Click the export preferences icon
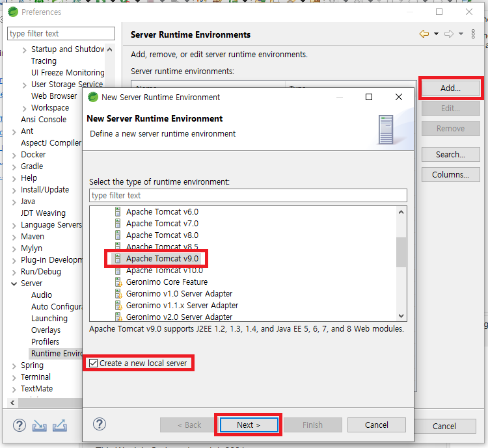Image resolution: width=488 pixels, height=448 pixels. point(60,426)
